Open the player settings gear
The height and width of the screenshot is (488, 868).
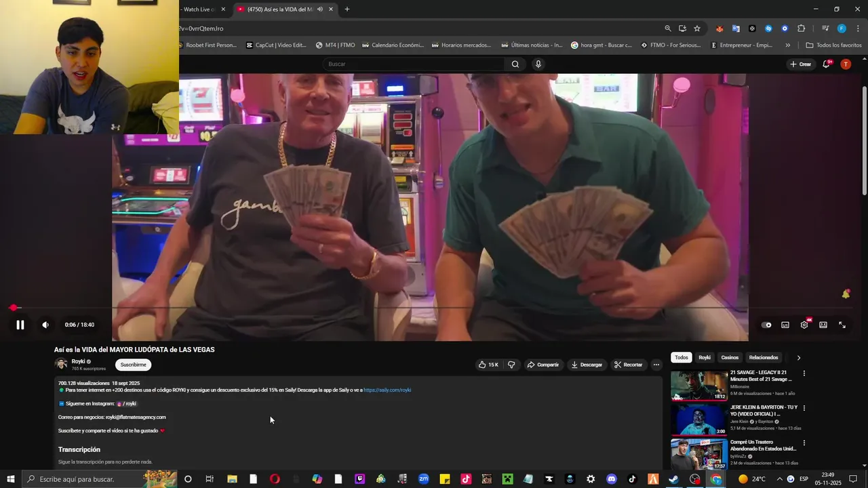(x=804, y=325)
